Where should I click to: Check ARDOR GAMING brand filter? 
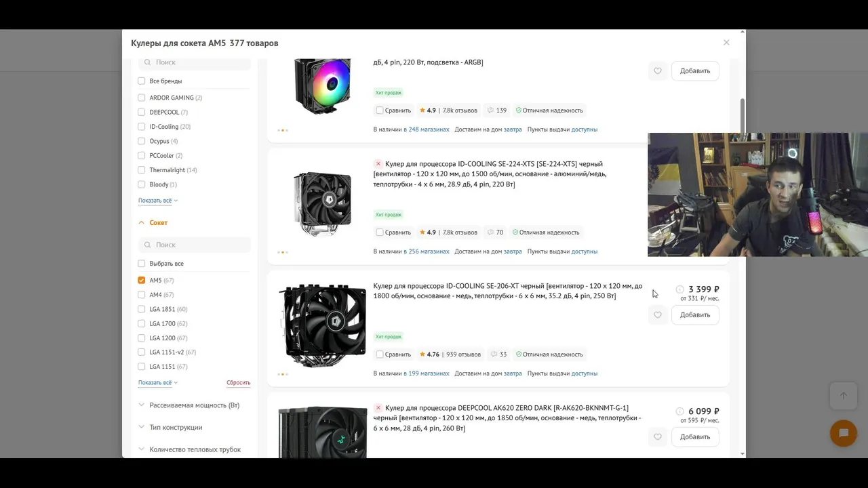[142, 98]
